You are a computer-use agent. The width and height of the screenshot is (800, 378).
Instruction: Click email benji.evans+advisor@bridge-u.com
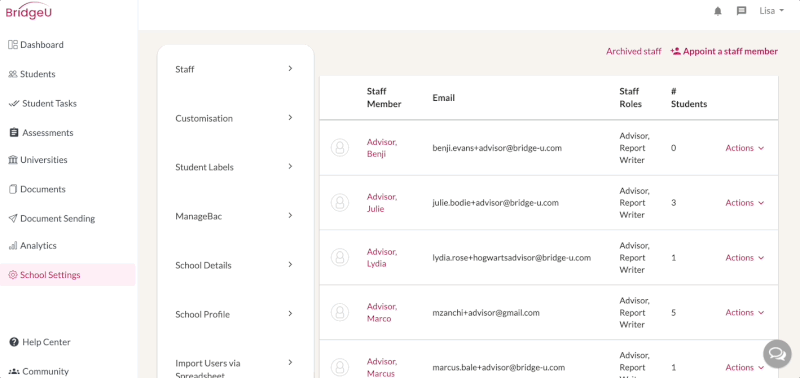tap(497, 148)
